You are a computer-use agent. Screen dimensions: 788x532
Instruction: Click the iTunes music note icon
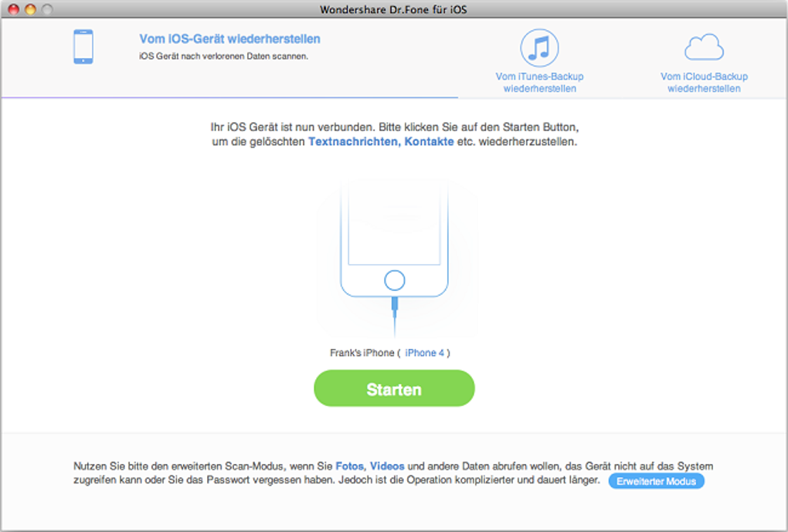click(x=539, y=48)
